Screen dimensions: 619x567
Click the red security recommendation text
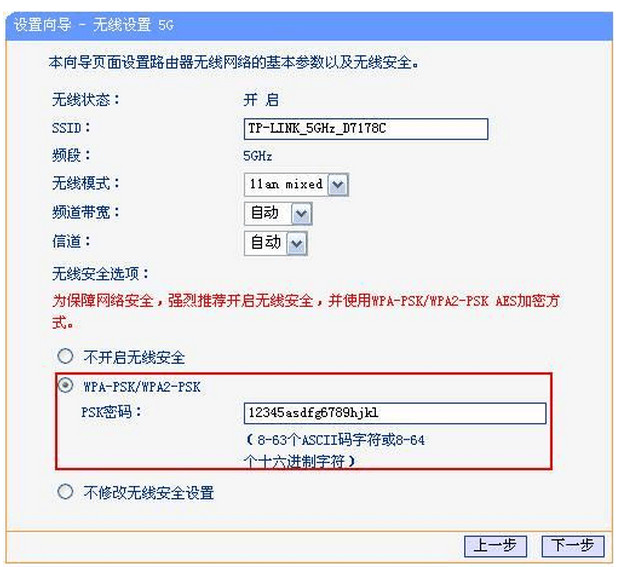point(306,312)
